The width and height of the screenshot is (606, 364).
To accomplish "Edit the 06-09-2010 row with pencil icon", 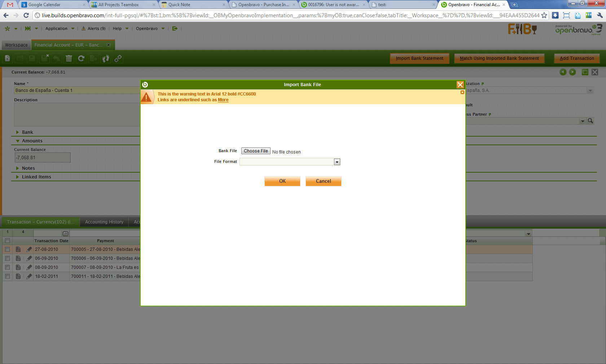I will (x=29, y=258).
